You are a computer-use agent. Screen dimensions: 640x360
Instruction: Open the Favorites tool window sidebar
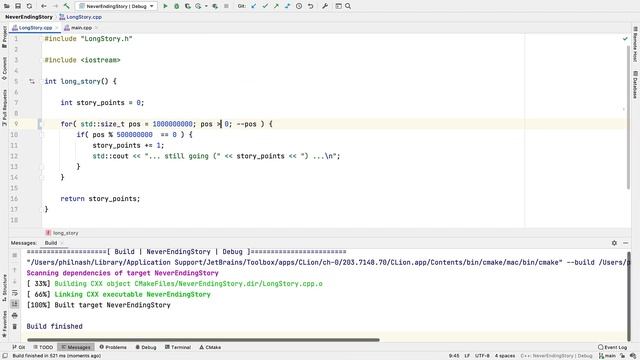point(4,324)
